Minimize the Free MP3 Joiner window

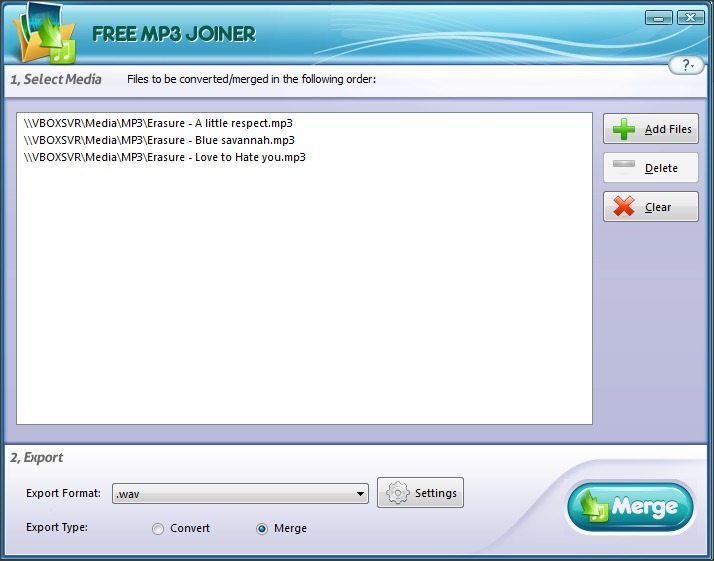point(658,18)
